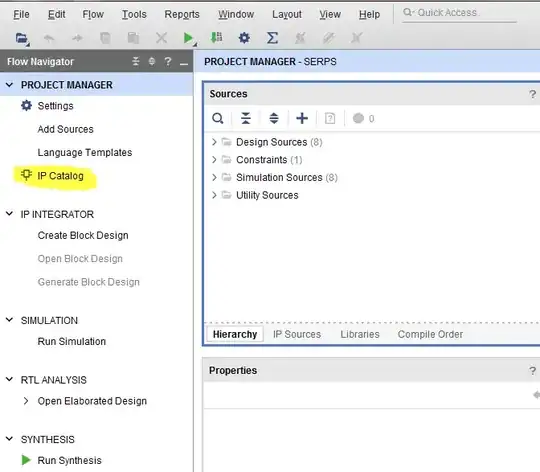Click the Open Project toolbar icon
Viewport: 540px width, 472px height.
(22, 38)
